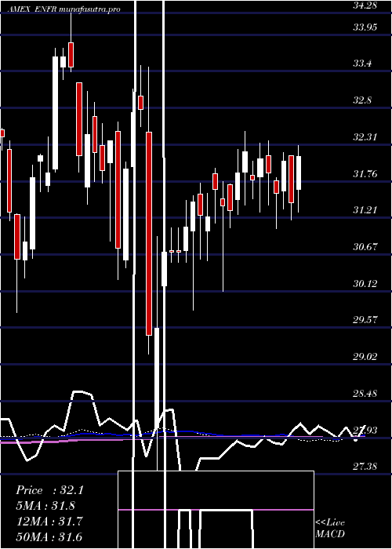This screenshot has height=549, width=392.
Task: Click the 30.67 price axis label
Action: [365, 247]
